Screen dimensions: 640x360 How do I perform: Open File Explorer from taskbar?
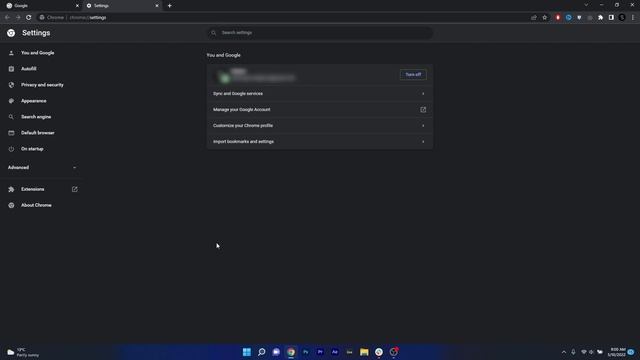click(364, 352)
